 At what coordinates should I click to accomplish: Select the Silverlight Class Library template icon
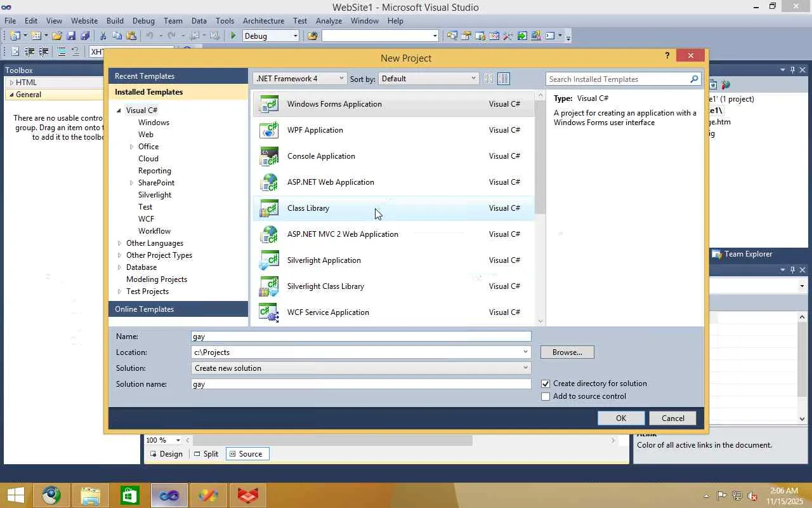pos(269,286)
